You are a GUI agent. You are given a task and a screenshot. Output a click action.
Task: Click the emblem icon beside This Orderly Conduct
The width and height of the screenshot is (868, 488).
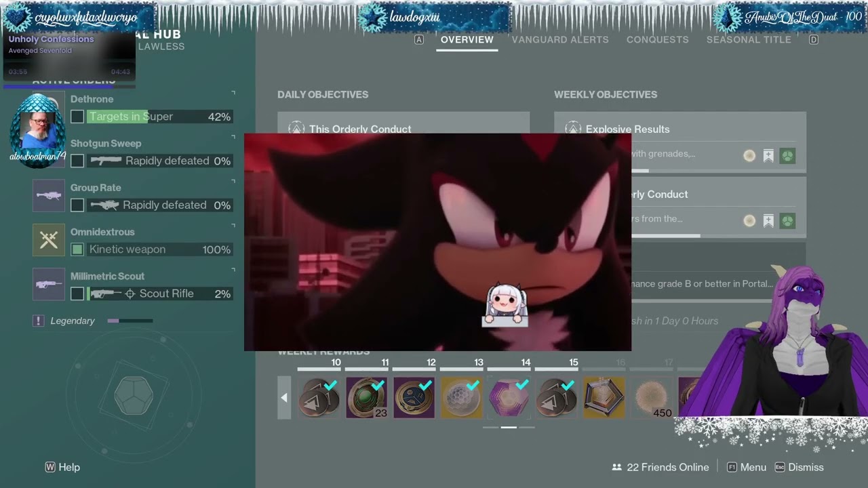click(296, 129)
